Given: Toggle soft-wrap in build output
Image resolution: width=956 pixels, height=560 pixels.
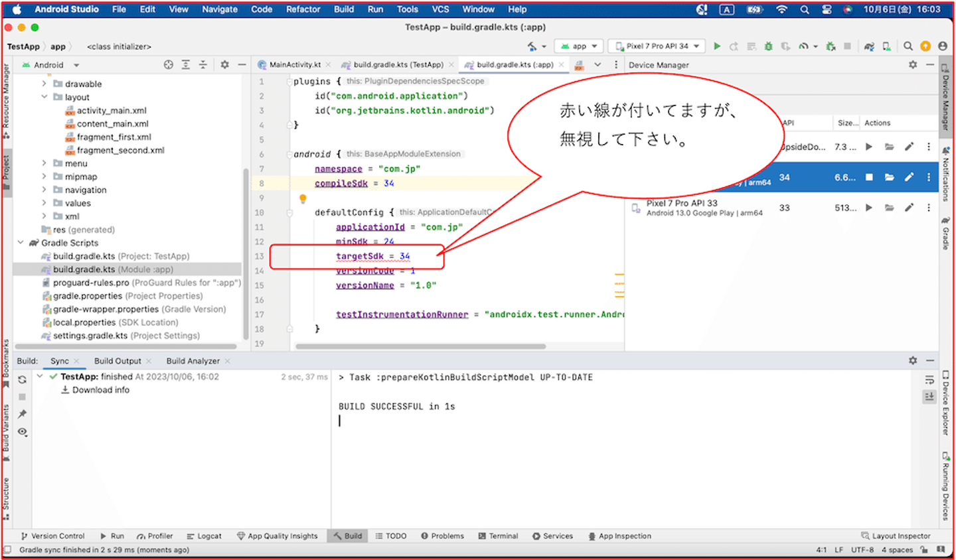Looking at the screenshot, I should coord(929,380).
